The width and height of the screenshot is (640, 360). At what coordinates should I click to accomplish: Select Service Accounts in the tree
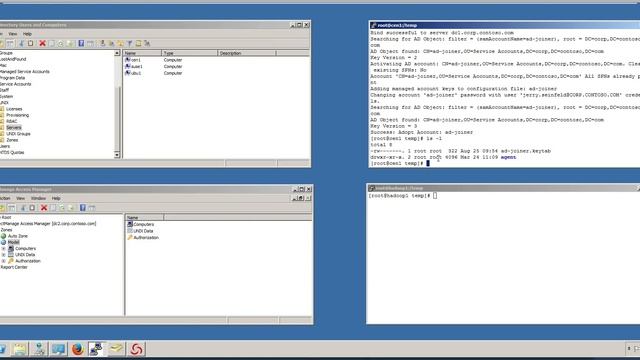point(16,84)
